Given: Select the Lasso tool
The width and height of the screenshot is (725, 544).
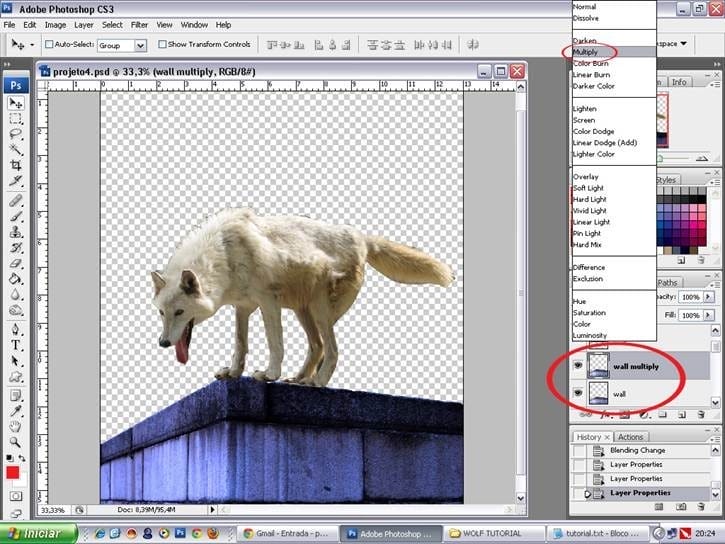Looking at the screenshot, I should (16, 134).
